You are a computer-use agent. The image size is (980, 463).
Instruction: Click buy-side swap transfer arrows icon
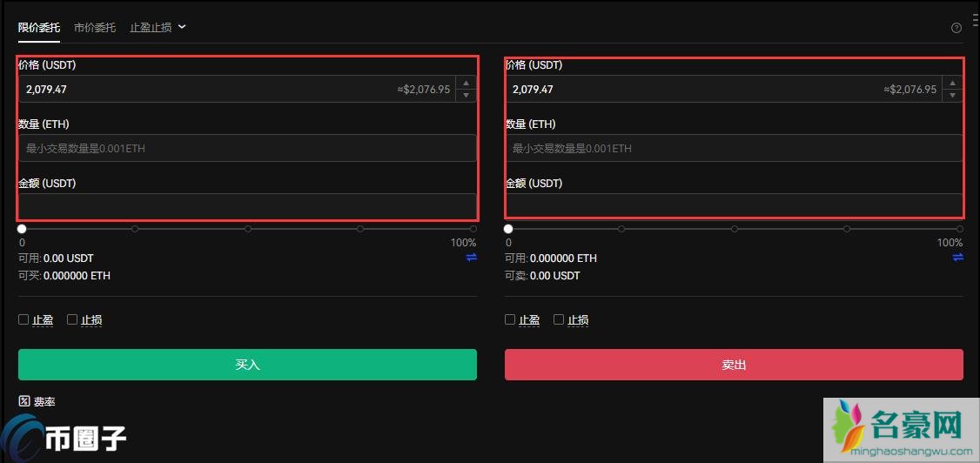point(472,258)
